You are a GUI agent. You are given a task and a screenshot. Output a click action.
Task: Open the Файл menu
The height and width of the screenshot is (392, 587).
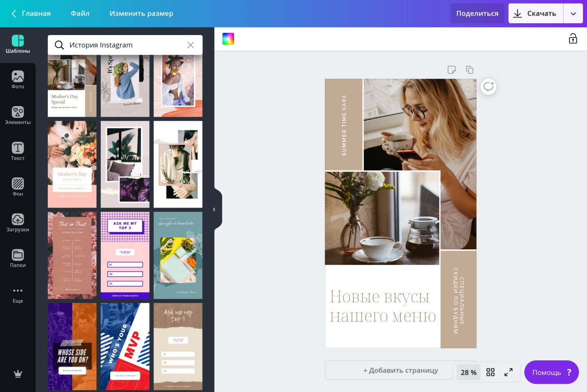pyautogui.click(x=80, y=13)
